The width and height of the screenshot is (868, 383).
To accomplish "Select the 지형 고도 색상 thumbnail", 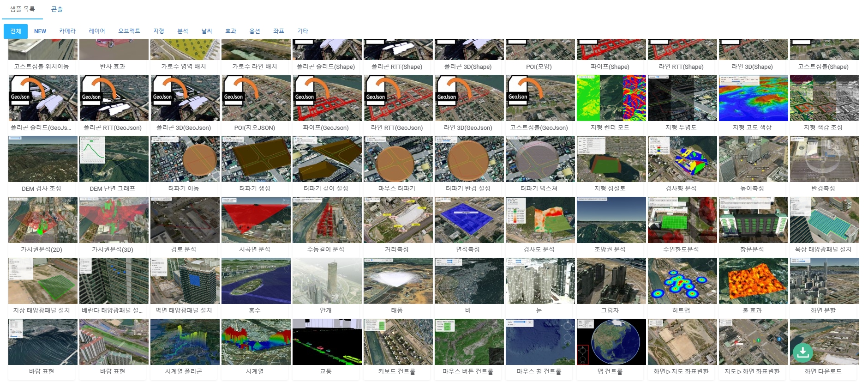I will tap(753, 98).
